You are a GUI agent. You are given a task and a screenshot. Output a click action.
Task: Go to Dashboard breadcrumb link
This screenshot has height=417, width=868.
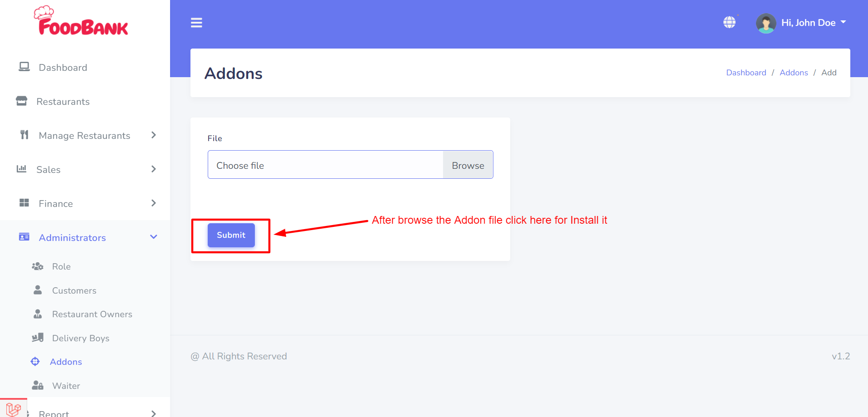coord(746,73)
